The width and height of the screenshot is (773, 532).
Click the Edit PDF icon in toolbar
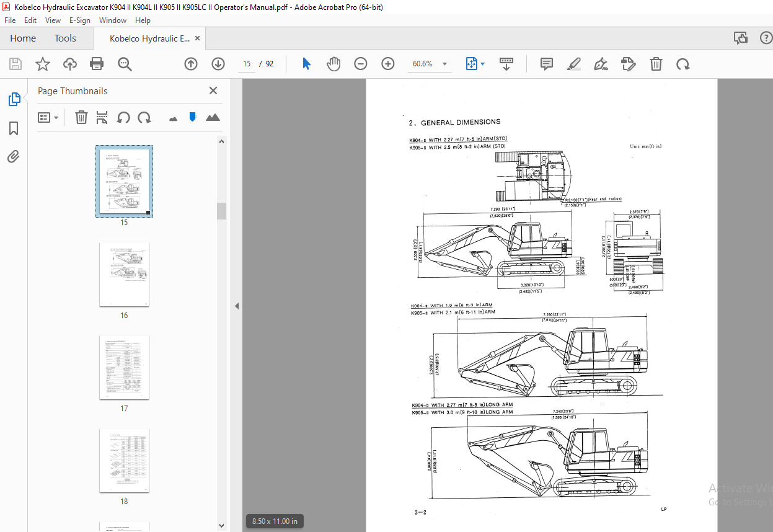click(628, 64)
